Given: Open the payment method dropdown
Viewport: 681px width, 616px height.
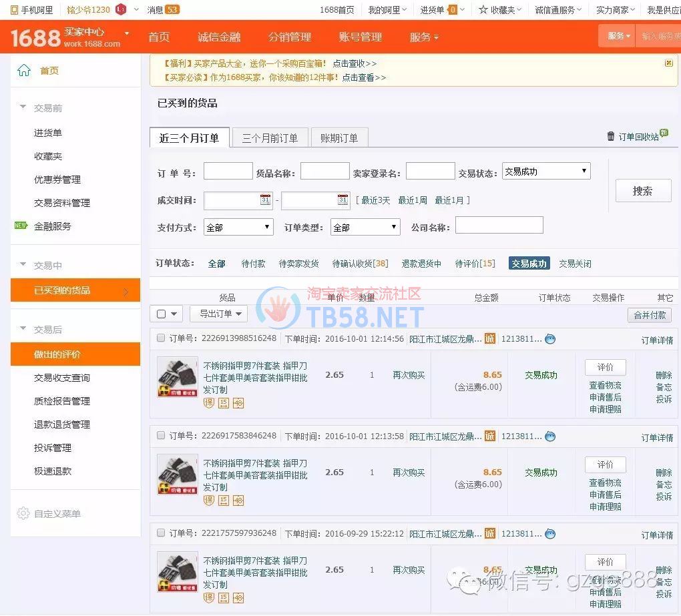Looking at the screenshot, I should tap(238, 228).
